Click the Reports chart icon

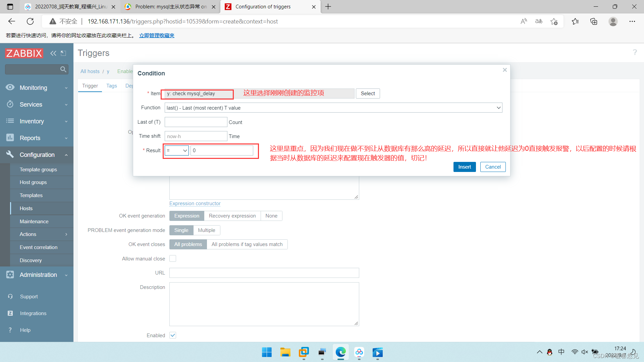point(10,138)
